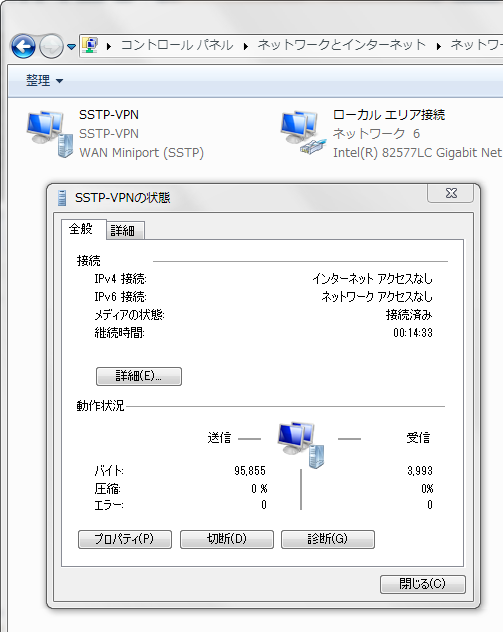Click the network icon in address bar
Screen dimensions: 503x632
tap(90, 45)
